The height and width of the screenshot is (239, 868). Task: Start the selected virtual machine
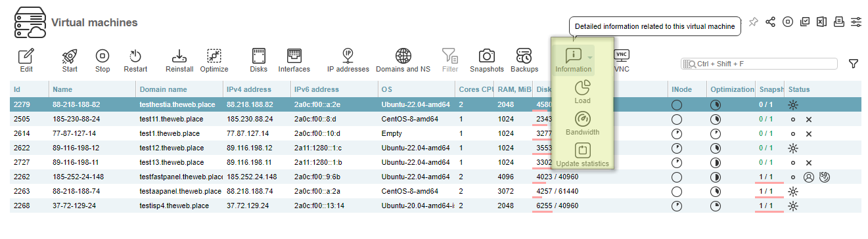70,60
